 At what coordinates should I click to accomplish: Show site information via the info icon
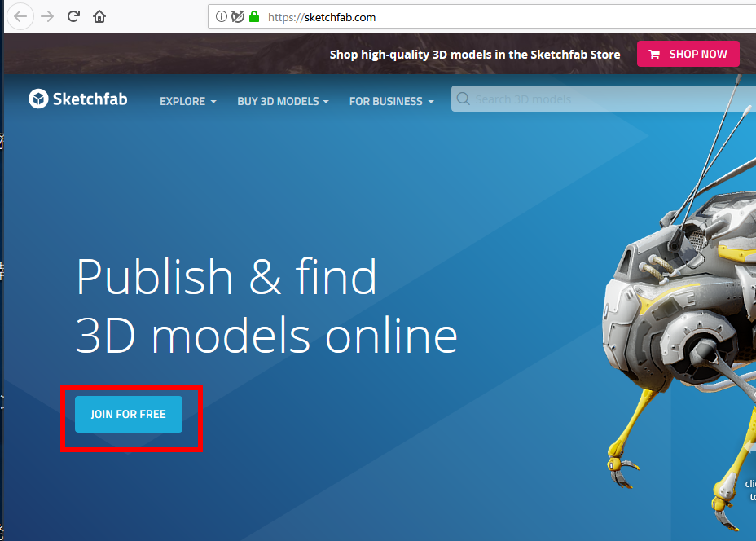pyautogui.click(x=222, y=17)
